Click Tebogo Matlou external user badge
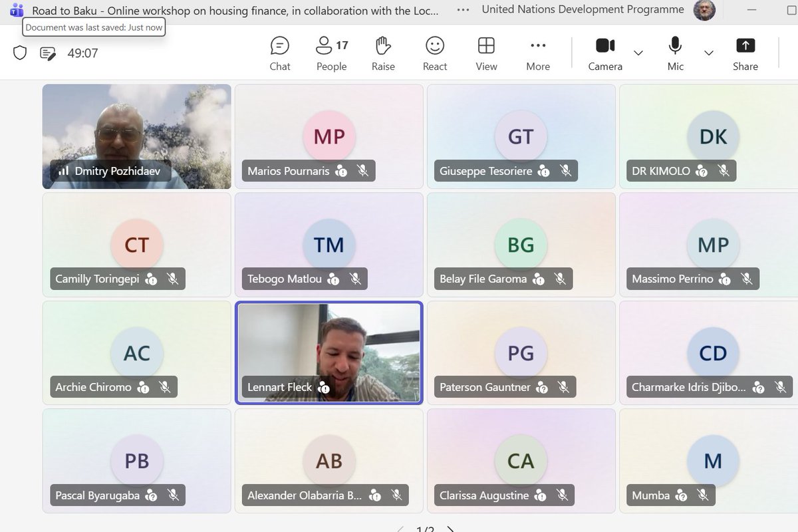The width and height of the screenshot is (798, 532). point(333,279)
